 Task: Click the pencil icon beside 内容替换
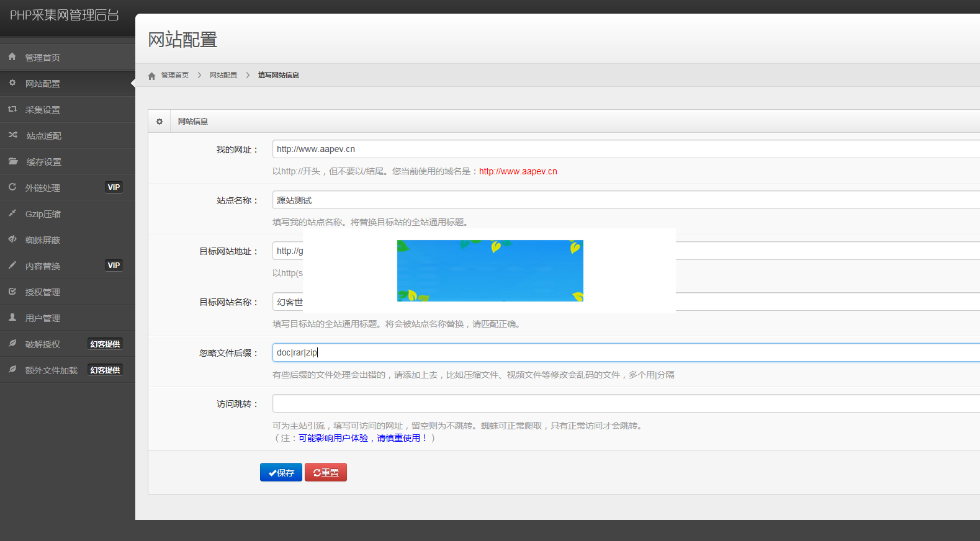12,265
